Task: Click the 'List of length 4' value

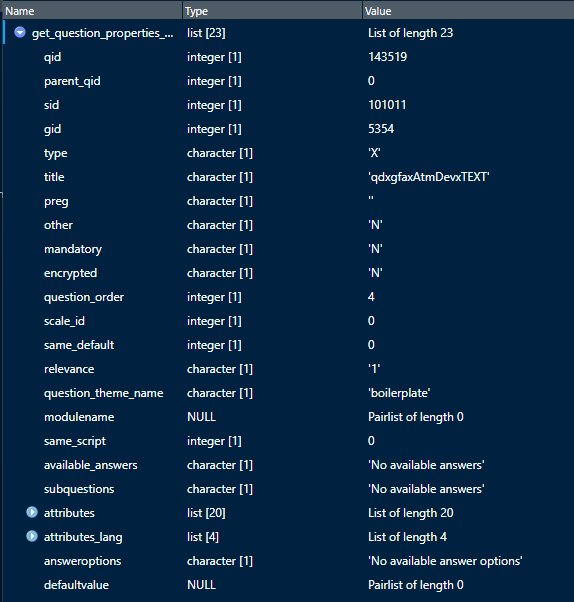Action: coord(407,537)
